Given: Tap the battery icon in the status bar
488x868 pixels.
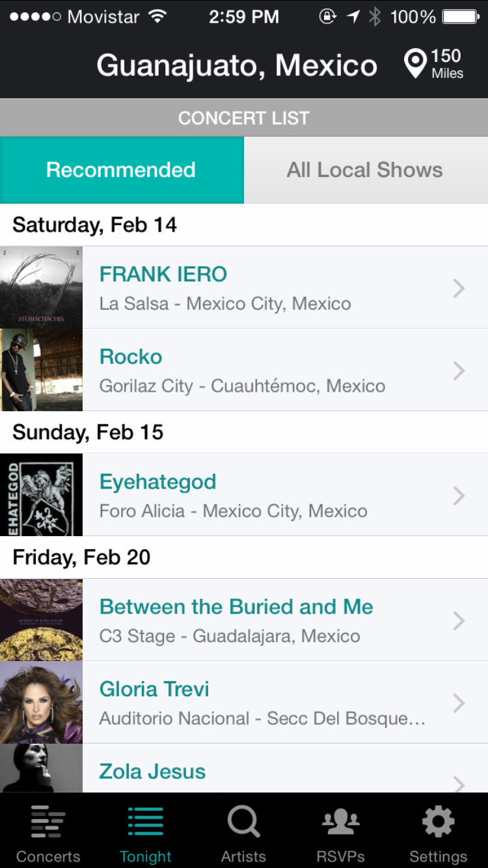Looking at the screenshot, I should (x=461, y=17).
